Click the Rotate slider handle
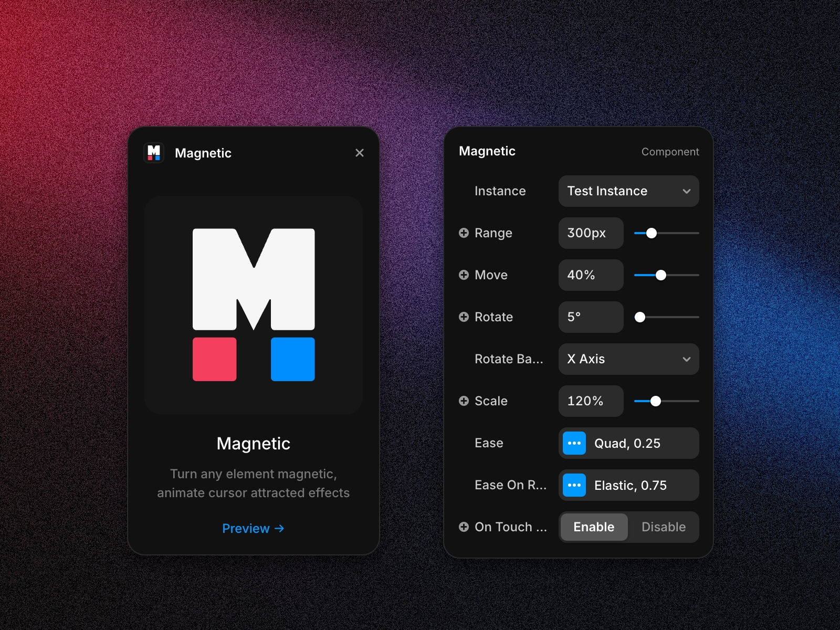 point(640,317)
